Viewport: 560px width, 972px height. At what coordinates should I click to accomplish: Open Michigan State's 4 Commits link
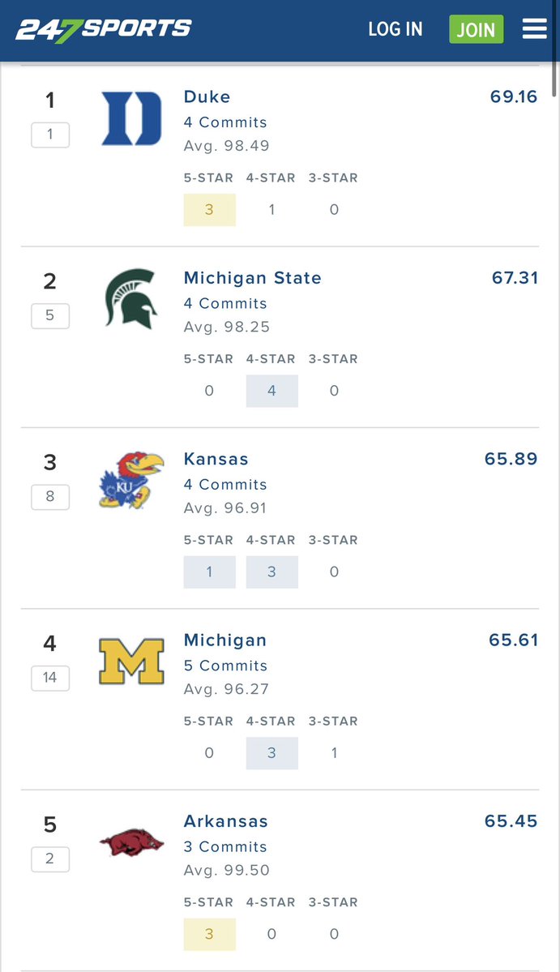click(225, 303)
